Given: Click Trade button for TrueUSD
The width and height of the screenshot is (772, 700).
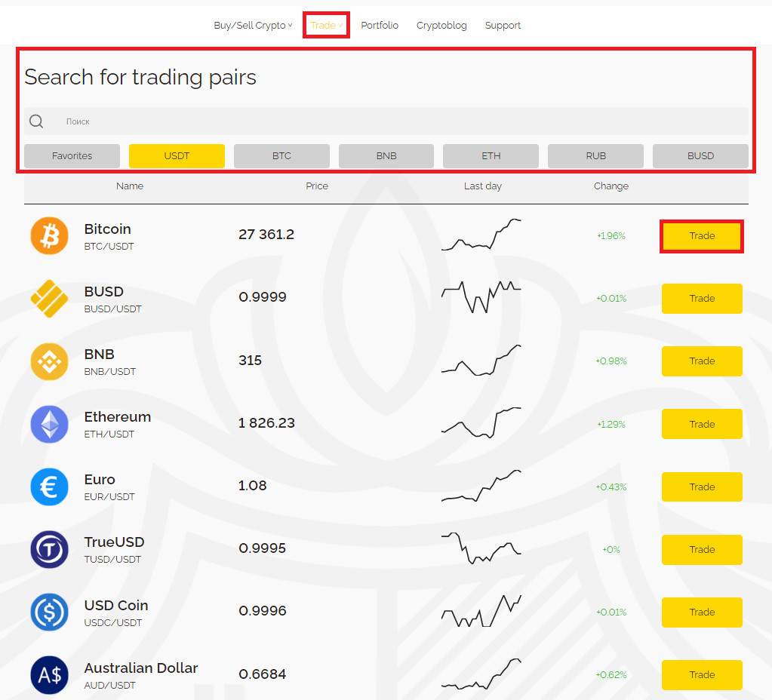Looking at the screenshot, I should [702, 549].
